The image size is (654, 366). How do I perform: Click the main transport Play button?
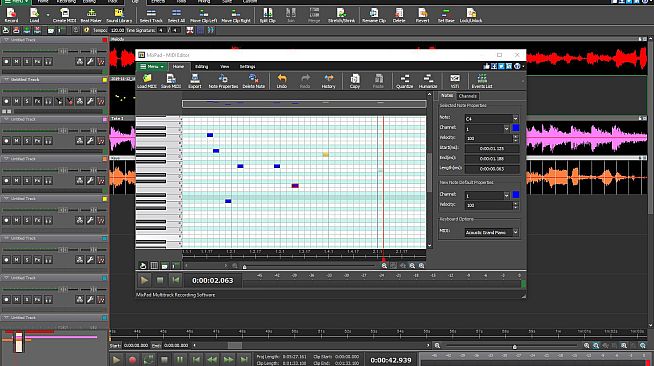coord(116,360)
